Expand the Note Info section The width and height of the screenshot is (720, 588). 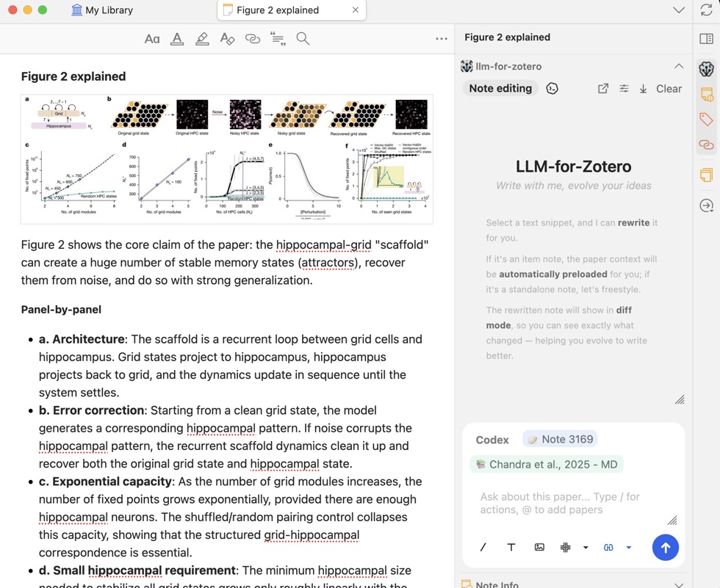[679, 584]
